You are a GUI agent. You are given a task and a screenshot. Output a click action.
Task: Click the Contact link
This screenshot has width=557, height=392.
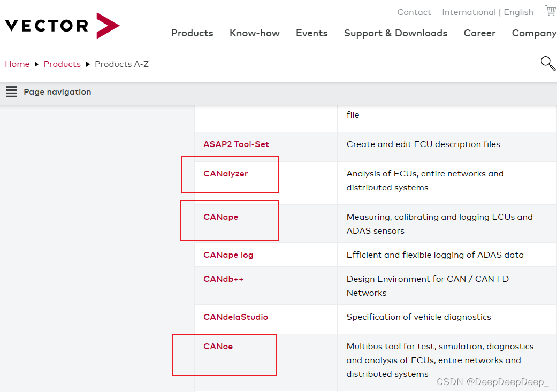pos(414,12)
